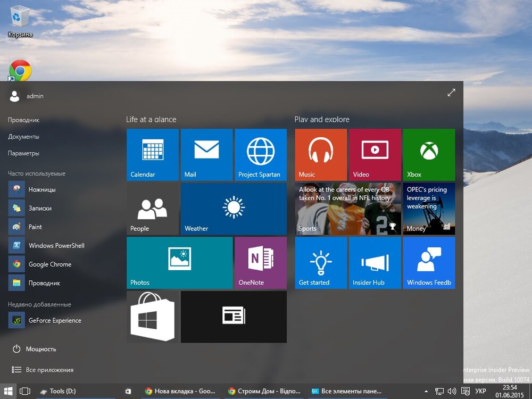Screen dimensions: 532x399
Task: Select Документы in the Start menu
Action: click(23, 137)
